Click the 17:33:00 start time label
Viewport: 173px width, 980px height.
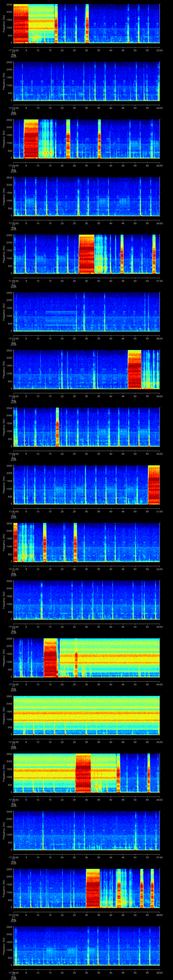point(13,684)
